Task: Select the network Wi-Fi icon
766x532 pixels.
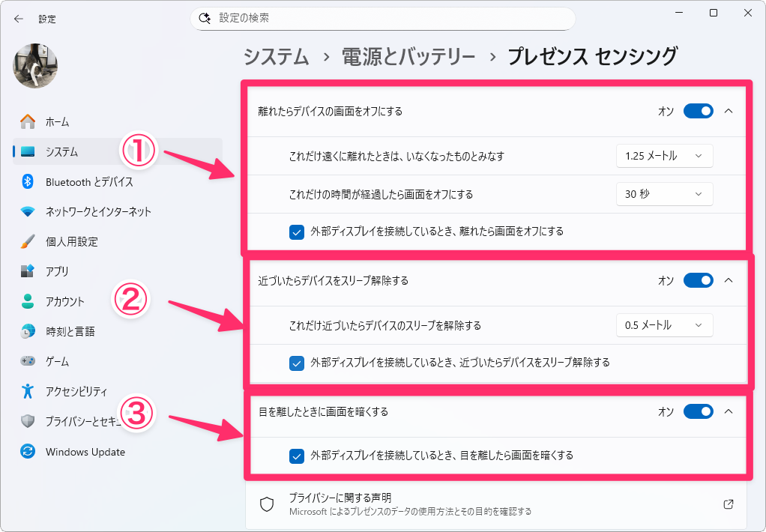Action: [28, 211]
